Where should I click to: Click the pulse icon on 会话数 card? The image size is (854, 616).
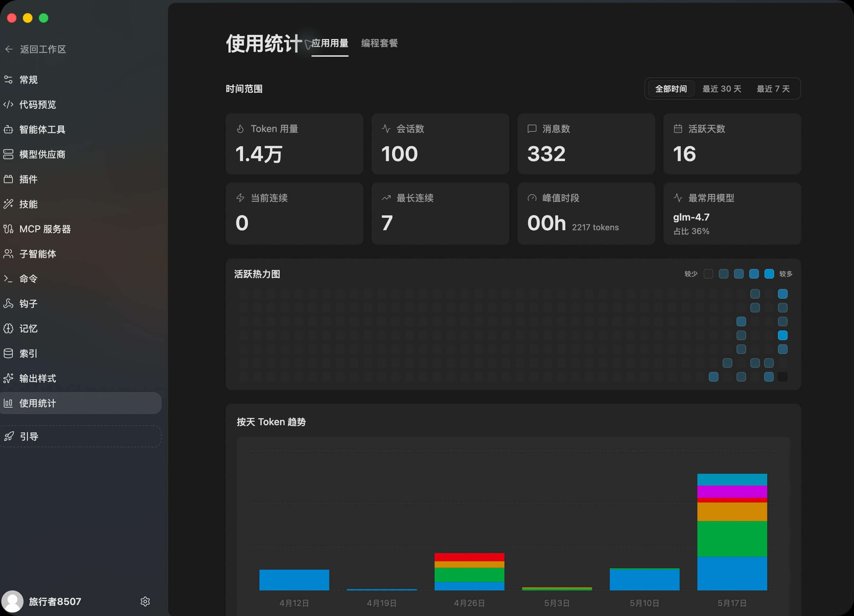386,129
